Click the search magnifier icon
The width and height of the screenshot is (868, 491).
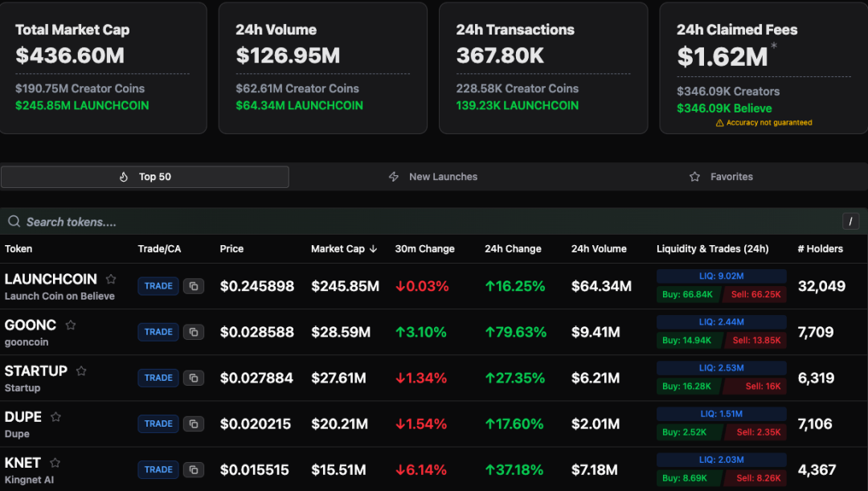[14, 222]
